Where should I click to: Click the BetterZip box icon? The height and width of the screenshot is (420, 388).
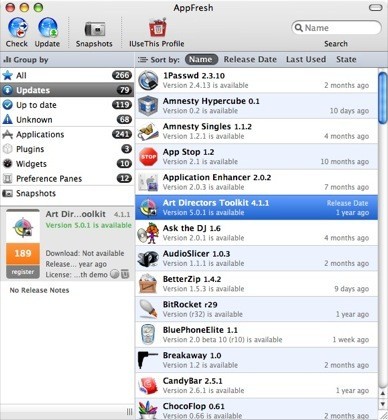148,284
